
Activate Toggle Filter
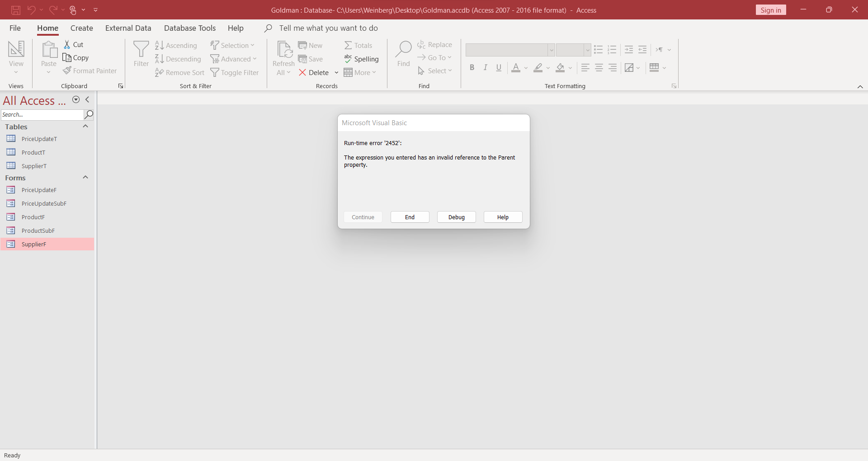click(x=235, y=72)
